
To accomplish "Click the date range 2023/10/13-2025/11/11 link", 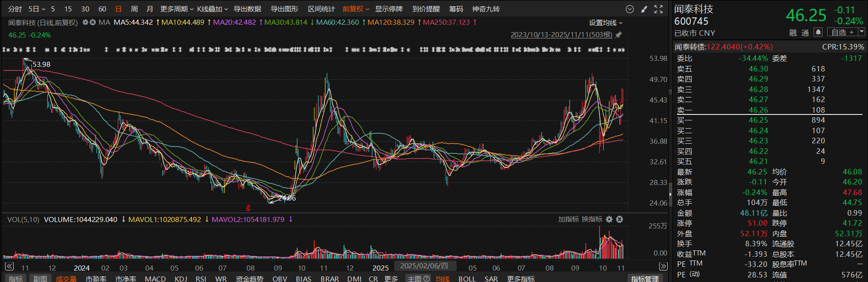I will [561, 35].
